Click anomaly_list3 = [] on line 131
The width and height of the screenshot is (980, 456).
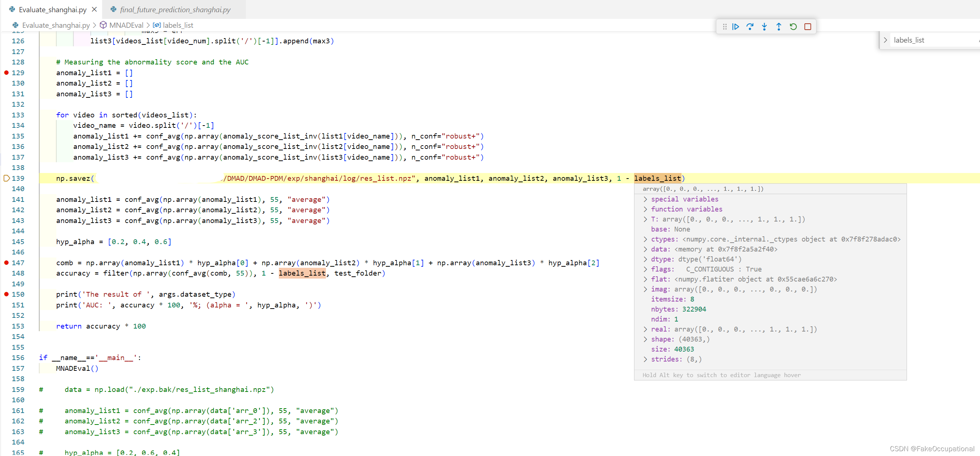(x=94, y=94)
